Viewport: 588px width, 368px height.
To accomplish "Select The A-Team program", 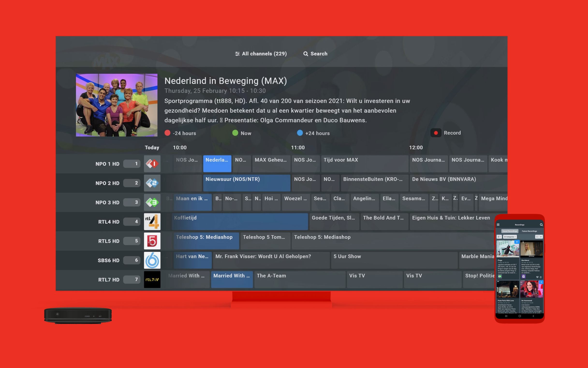I will [300, 279].
